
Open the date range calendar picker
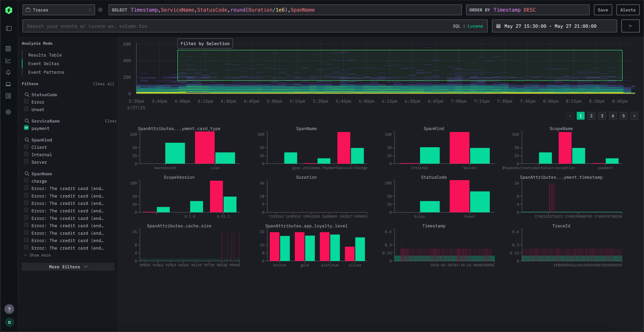click(499, 26)
